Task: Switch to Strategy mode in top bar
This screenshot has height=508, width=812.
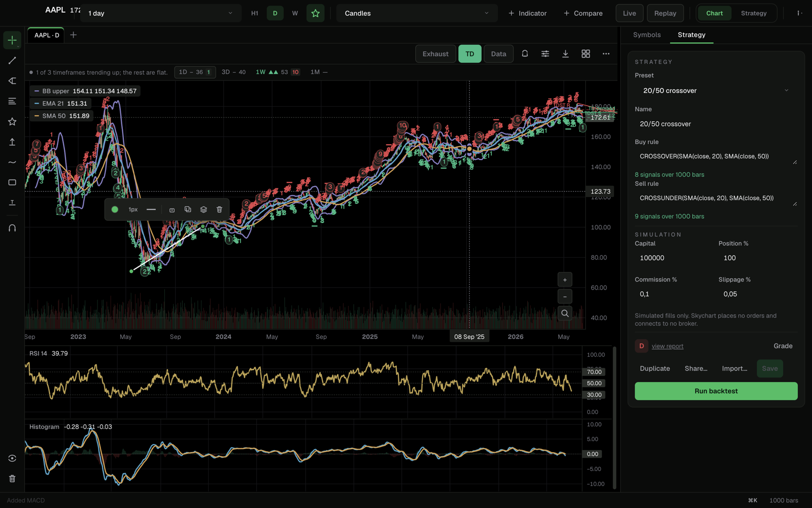Action: [x=754, y=13]
